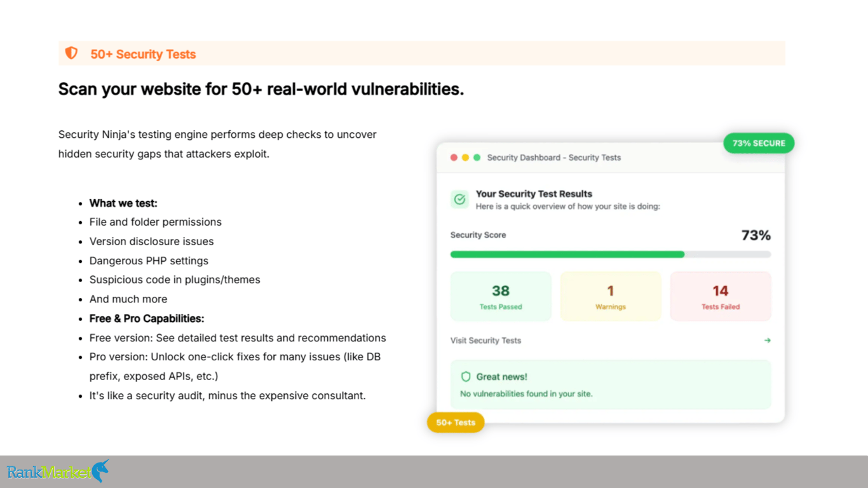Click the security audit minus expensive consultant line
The height and width of the screenshot is (488, 868).
tap(227, 396)
